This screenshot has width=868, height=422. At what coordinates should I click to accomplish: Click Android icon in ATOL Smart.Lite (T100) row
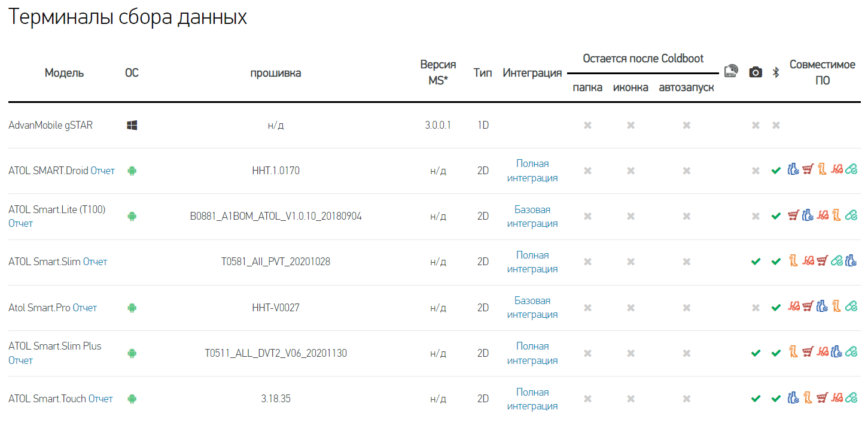pyautogui.click(x=132, y=216)
